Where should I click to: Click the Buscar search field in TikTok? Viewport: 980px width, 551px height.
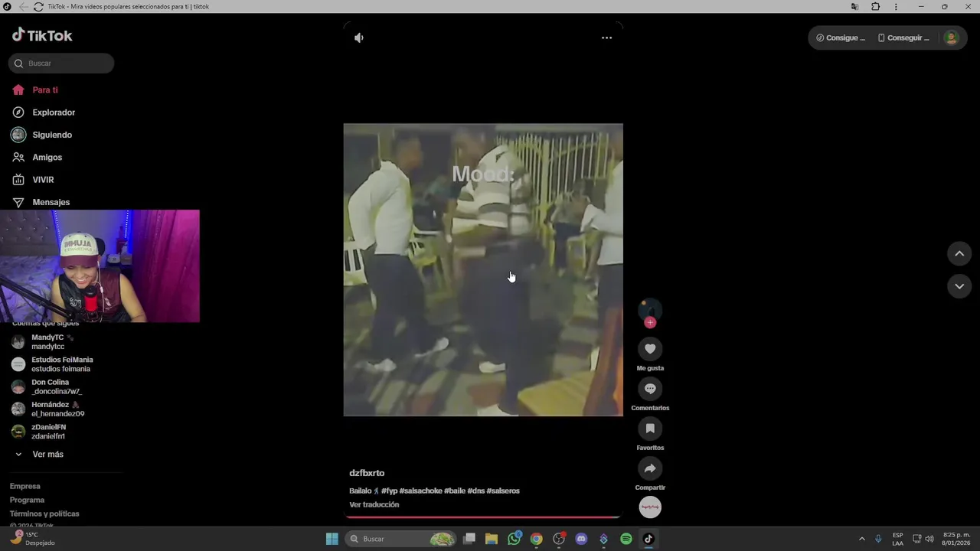click(61, 64)
